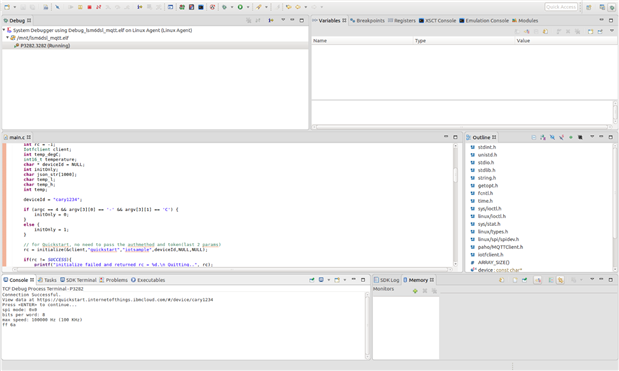Screen dimensions: 619x371
Task: Click the Program FPGA chip icon
Action: coord(182,7)
